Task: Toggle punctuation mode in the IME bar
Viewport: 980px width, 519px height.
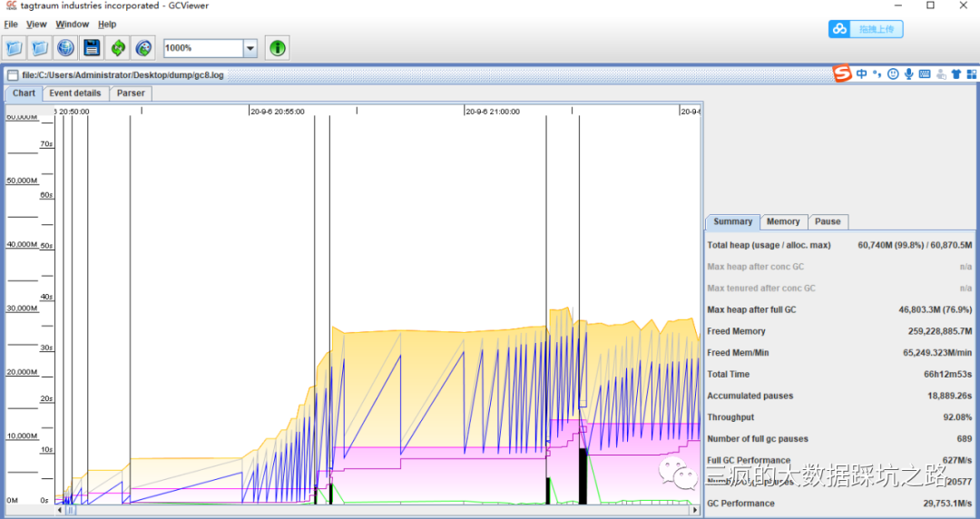Action: (x=877, y=73)
